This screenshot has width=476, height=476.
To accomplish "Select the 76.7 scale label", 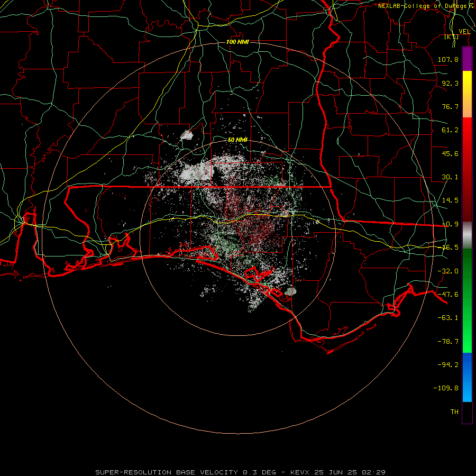I will point(450,106).
